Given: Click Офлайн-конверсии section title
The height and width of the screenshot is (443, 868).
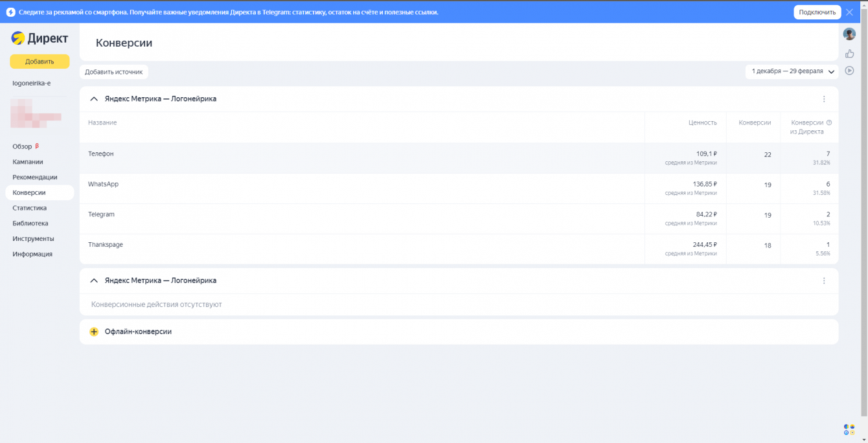Looking at the screenshot, I should [138, 332].
